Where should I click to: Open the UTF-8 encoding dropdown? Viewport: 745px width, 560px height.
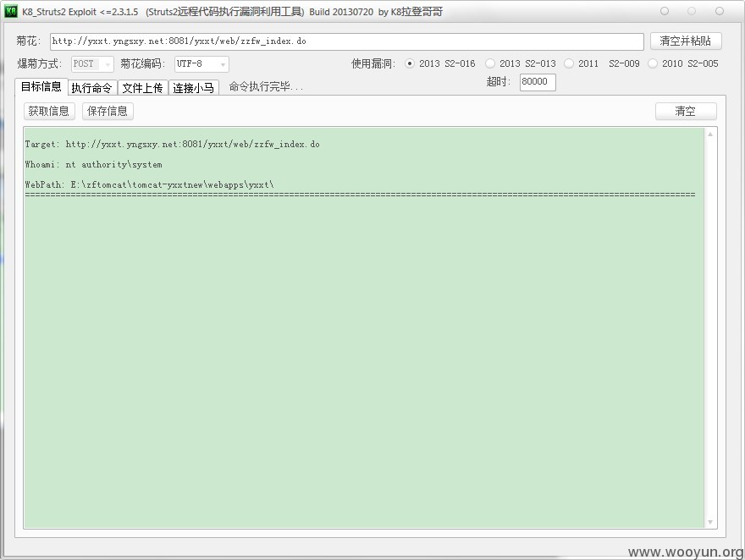click(201, 64)
